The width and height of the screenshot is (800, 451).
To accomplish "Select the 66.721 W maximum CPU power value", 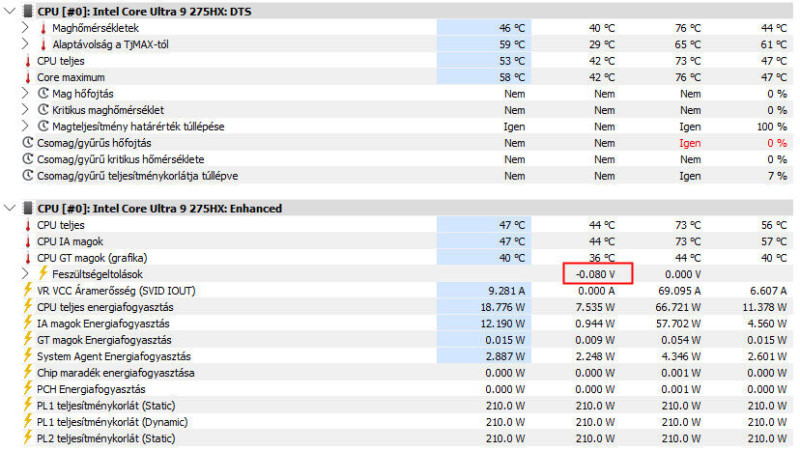I will 678,307.
